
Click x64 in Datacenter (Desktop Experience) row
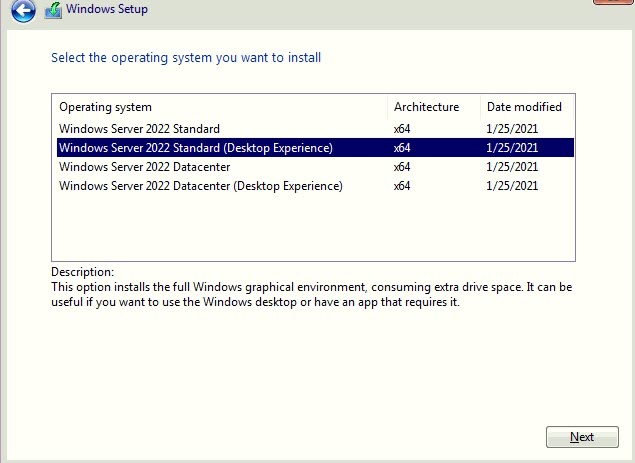coord(402,186)
